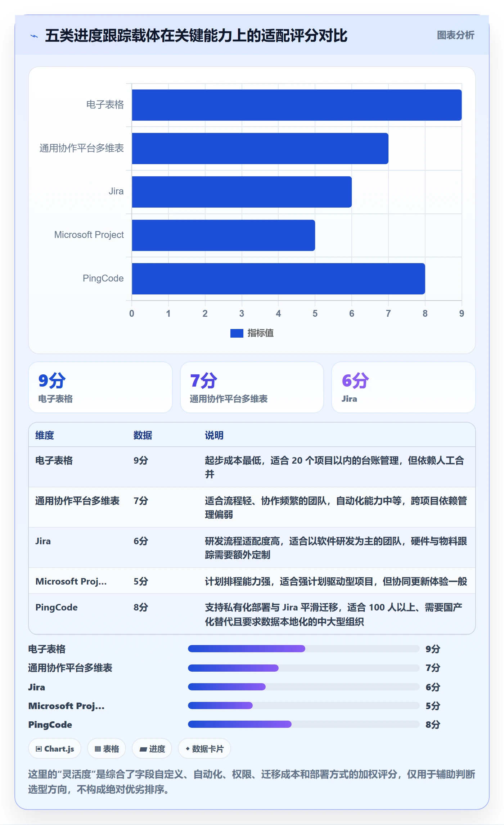Click the 电子表格 bar in the chart

point(297,105)
